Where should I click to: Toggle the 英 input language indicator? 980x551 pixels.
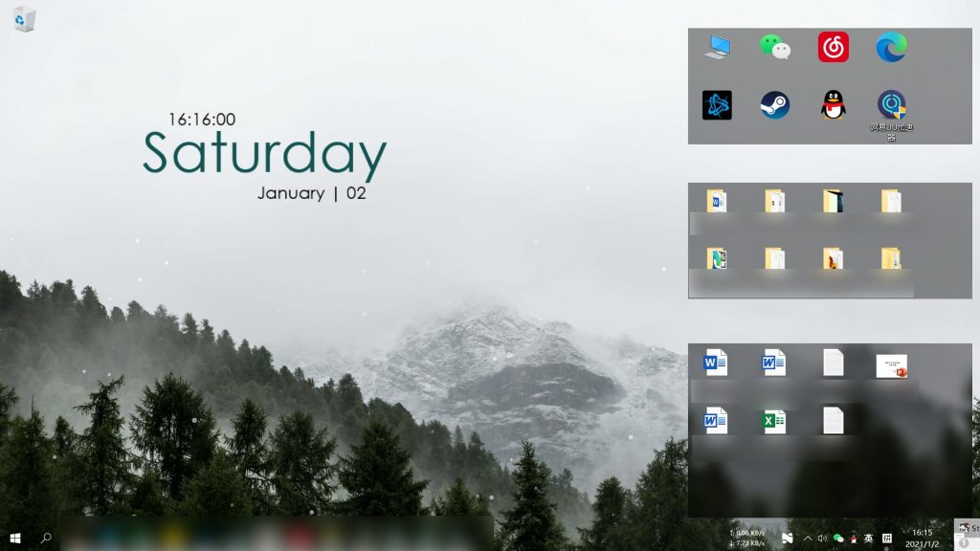click(x=869, y=539)
